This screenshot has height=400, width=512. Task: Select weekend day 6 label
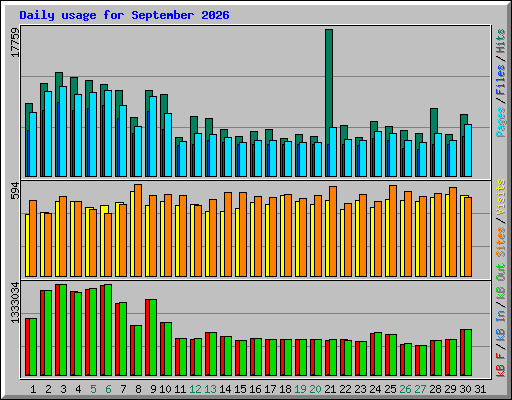click(108, 389)
